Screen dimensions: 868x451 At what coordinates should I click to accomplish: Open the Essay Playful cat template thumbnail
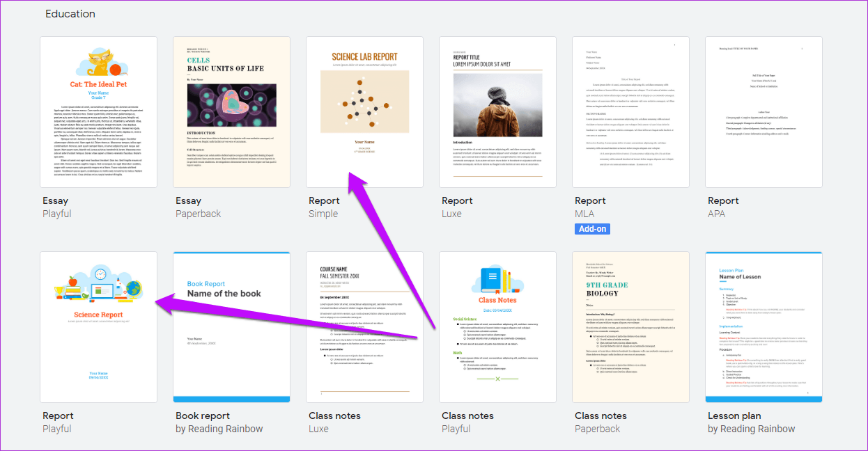pyautogui.click(x=98, y=112)
